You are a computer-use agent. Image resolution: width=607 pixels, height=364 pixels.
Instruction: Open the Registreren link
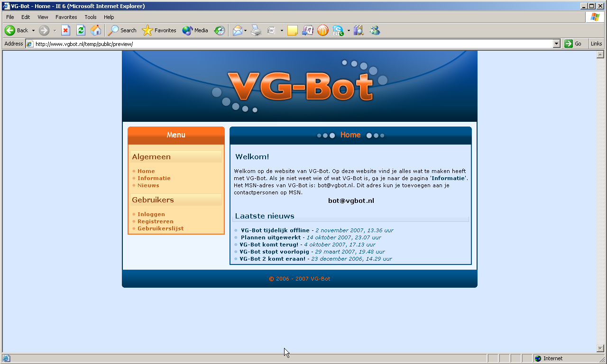click(x=156, y=221)
